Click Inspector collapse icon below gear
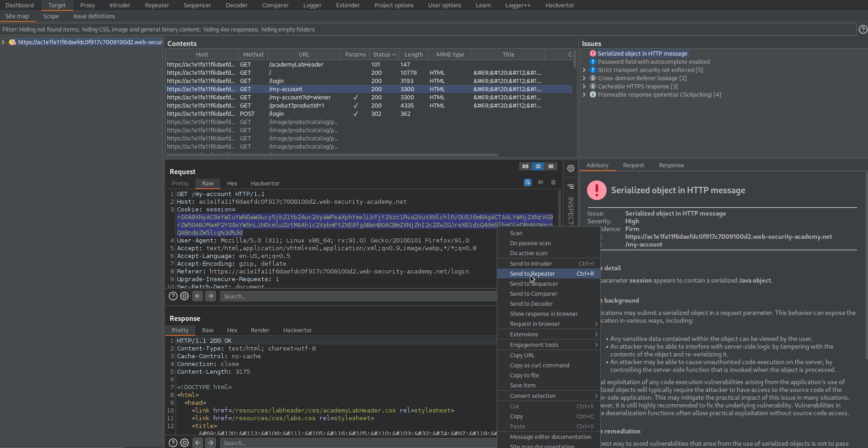Image resolution: width=868 pixels, height=448 pixels. [571, 186]
